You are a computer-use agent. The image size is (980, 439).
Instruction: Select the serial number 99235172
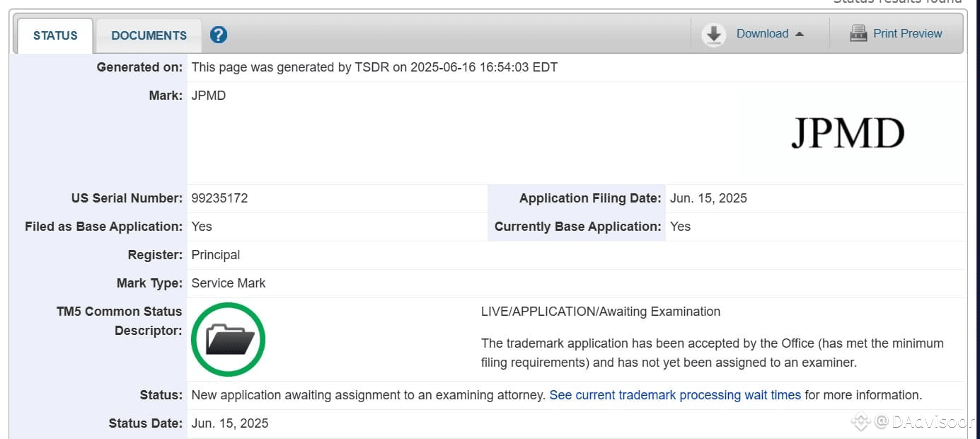pos(219,198)
